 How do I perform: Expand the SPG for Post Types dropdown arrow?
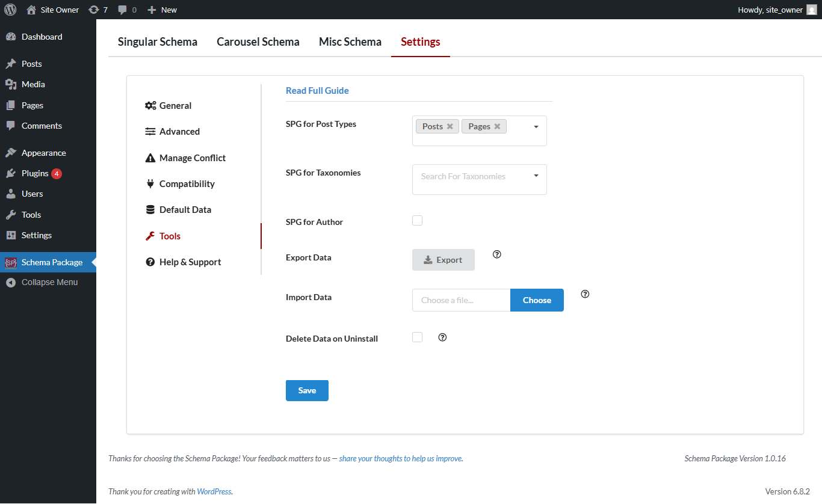pos(536,127)
